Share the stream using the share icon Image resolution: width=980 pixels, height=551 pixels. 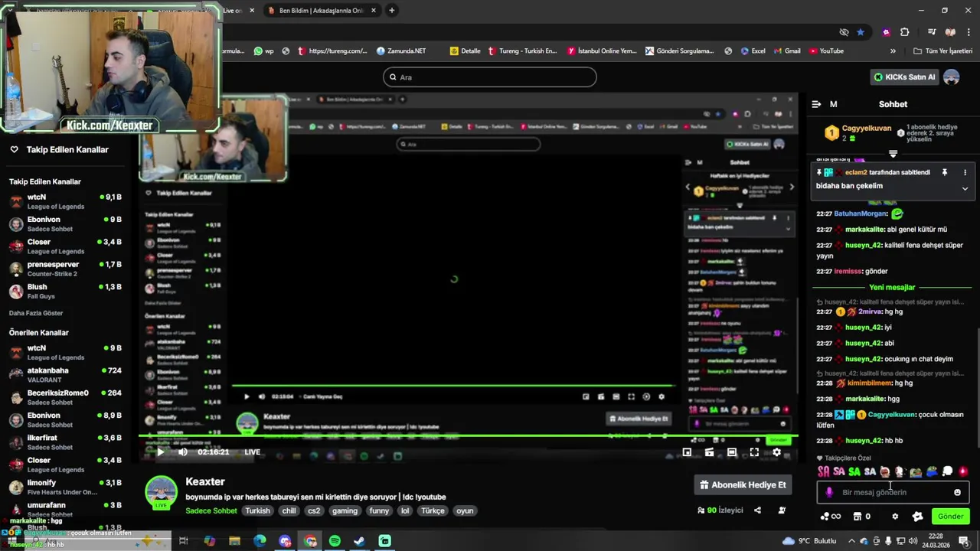(x=757, y=510)
